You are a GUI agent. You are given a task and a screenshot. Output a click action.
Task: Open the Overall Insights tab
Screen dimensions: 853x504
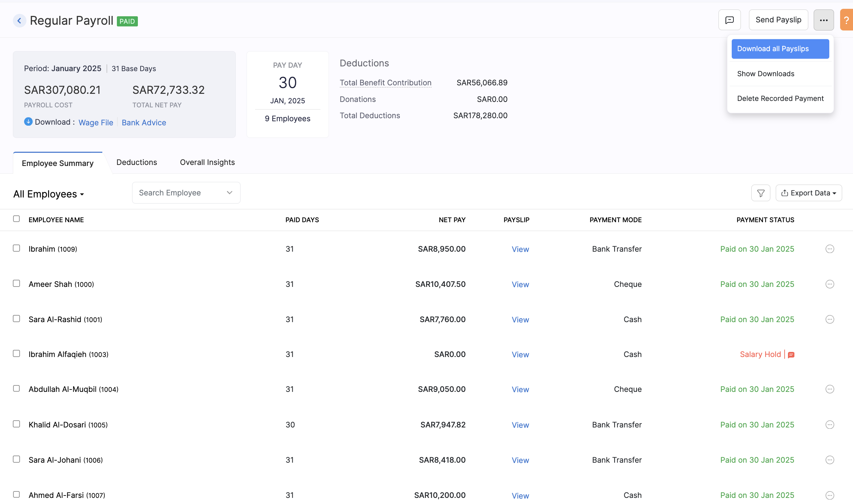coord(207,162)
